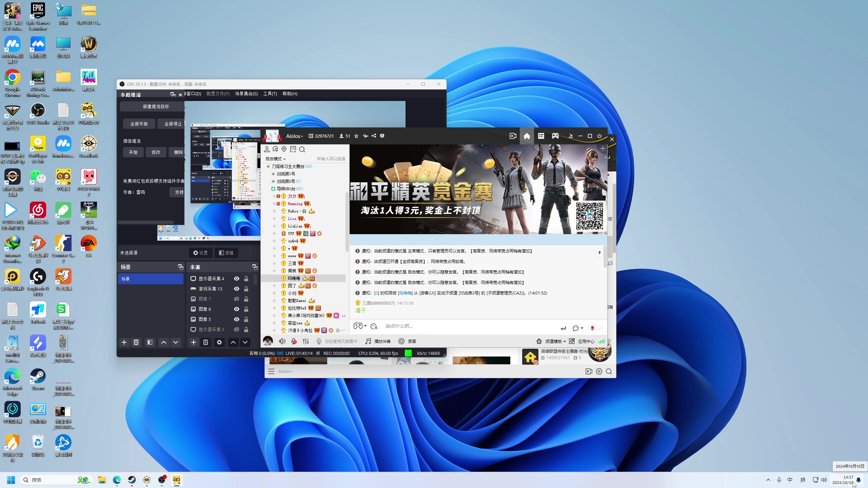Open Steam from the taskbar
The height and width of the screenshot is (488, 868).
(x=132, y=480)
